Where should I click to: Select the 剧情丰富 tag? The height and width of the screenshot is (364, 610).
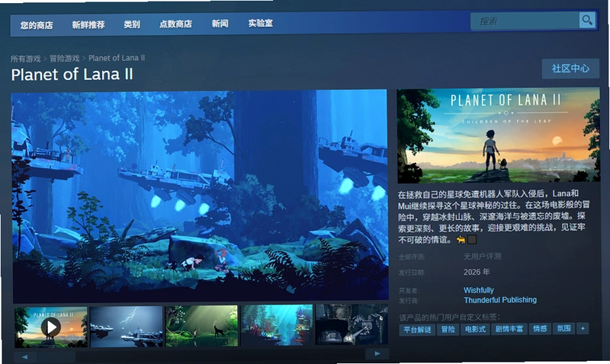pyautogui.click(x=509, y=329)
